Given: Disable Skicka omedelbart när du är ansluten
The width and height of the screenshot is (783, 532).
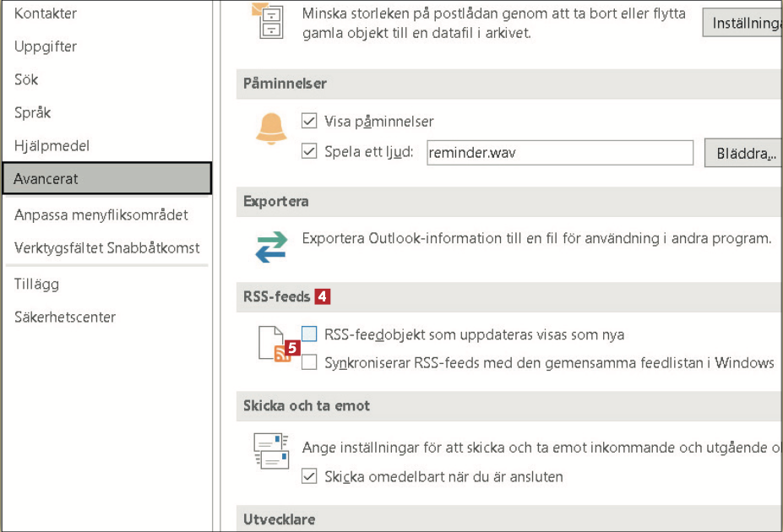Looking at the screenshot, I should 309,477.
